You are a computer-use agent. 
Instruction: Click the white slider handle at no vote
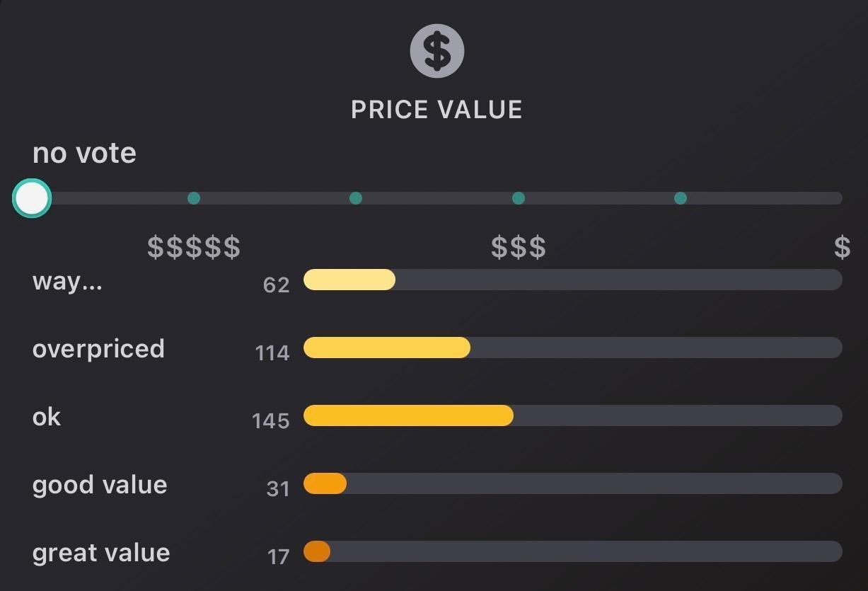[x=32, y=198]
